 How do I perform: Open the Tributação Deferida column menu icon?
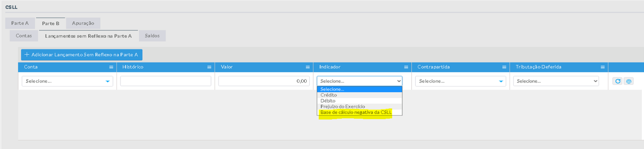(602, 67)
